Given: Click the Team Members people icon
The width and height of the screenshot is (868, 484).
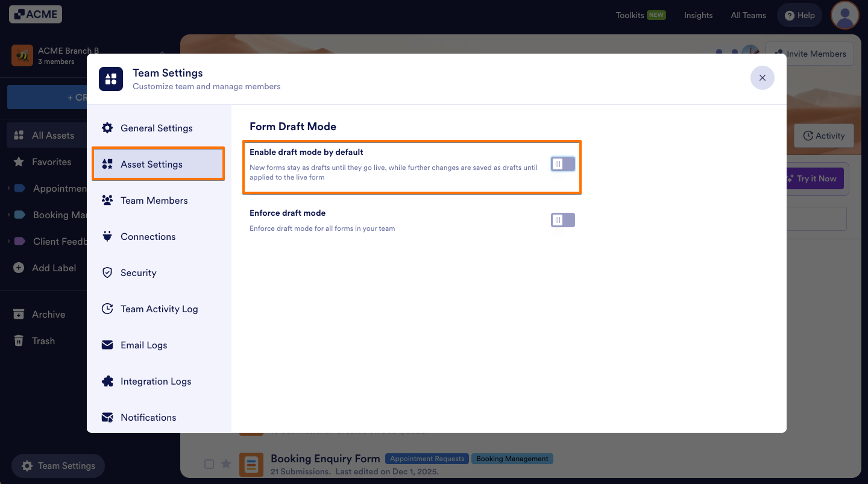Looking at the screenshot, I should (107, 200).
